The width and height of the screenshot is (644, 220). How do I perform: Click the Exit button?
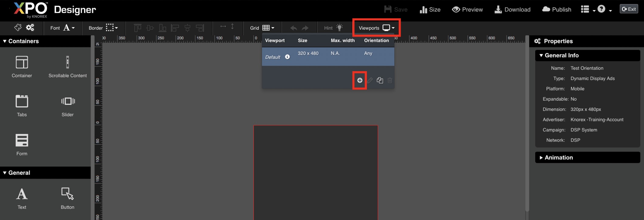pyautogui.click(x=629, y=9)
